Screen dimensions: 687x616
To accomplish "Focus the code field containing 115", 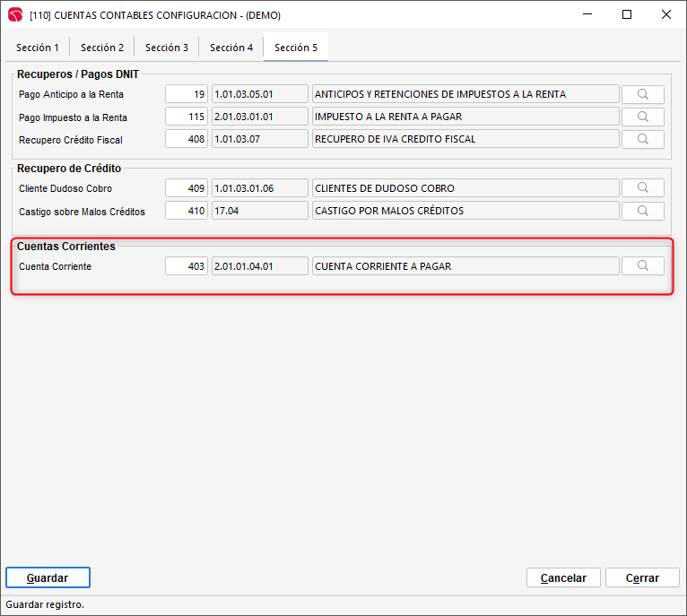I will click(187, 117).
